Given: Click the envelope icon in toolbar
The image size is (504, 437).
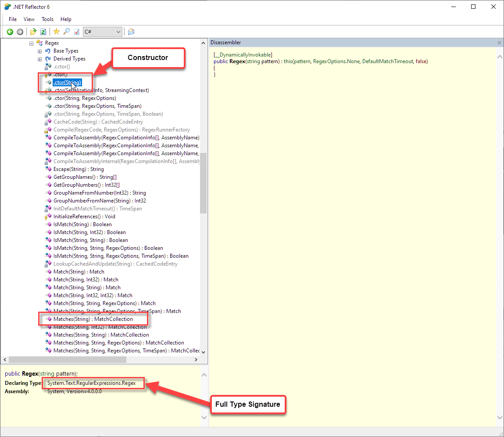Looking at the screenshot, I should point(131,32).
